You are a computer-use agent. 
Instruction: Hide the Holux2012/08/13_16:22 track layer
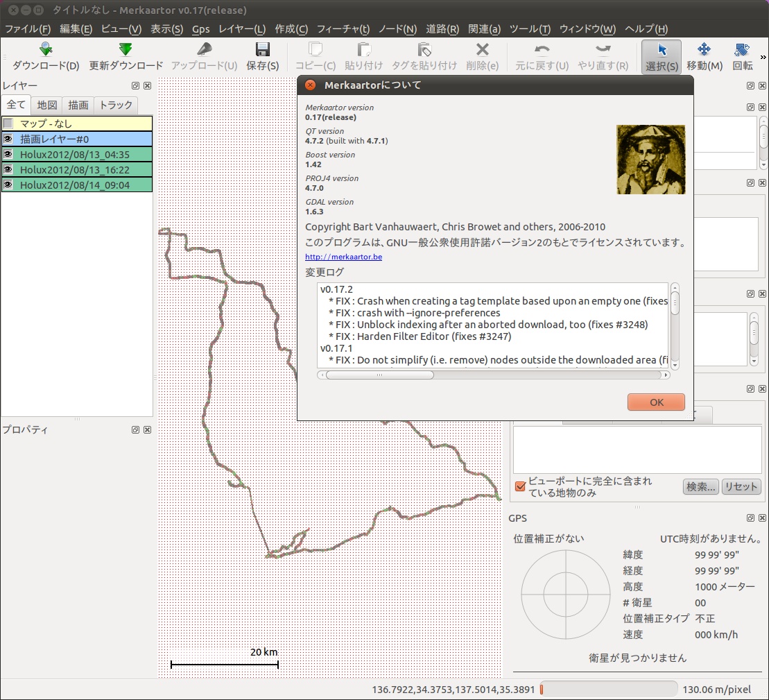[x=8, y=169]
